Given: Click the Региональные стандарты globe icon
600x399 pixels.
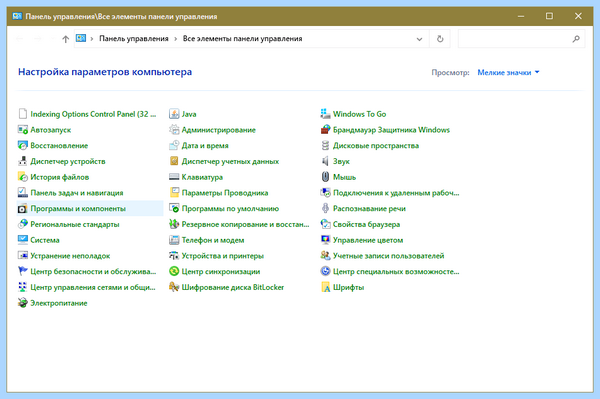Looking at the screenshot, I should pos(23,224).
